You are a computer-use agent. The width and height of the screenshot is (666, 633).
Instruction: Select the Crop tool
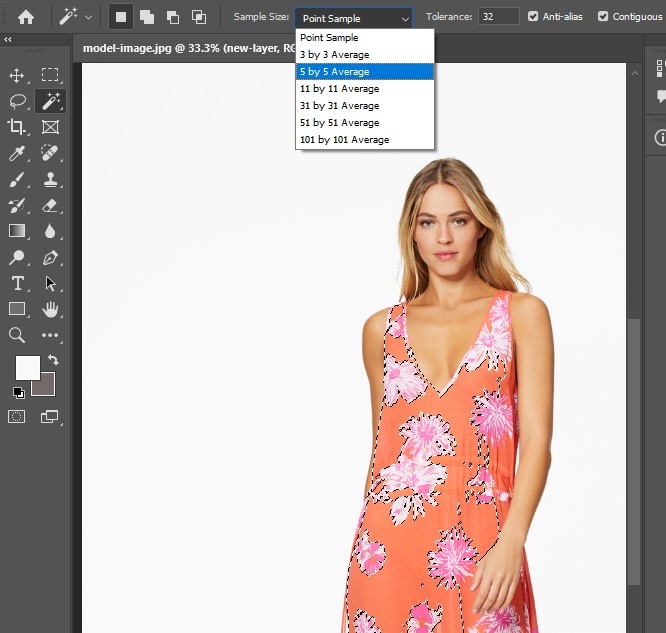pyautogui.click(x=17, y=127)
